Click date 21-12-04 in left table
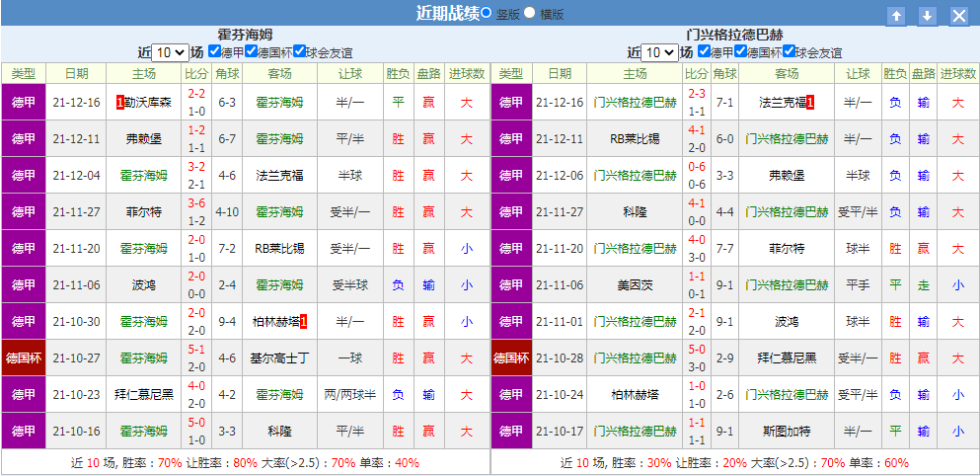This screenshot has height=476, width=980. pos(76,175)
